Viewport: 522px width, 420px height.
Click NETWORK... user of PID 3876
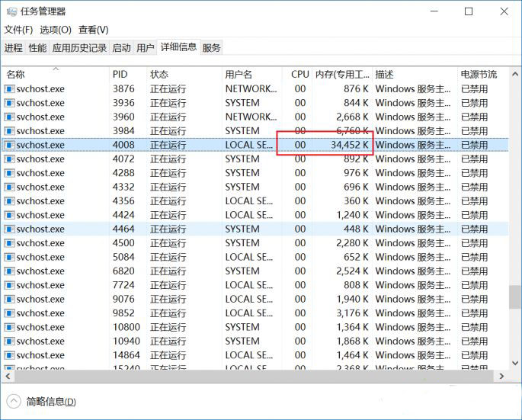click(251, 89)
